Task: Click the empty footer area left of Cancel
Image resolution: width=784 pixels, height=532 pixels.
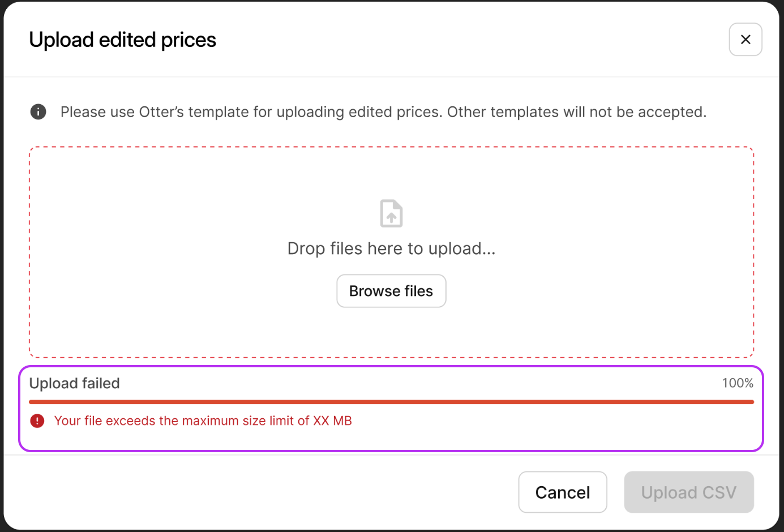Action: click(255, 492)
